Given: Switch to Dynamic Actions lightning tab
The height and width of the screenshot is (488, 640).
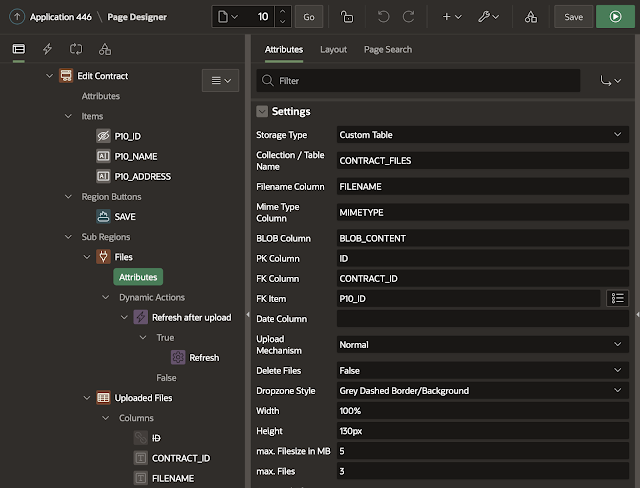Looking at the screenshot, I should (x=47, y=49).
